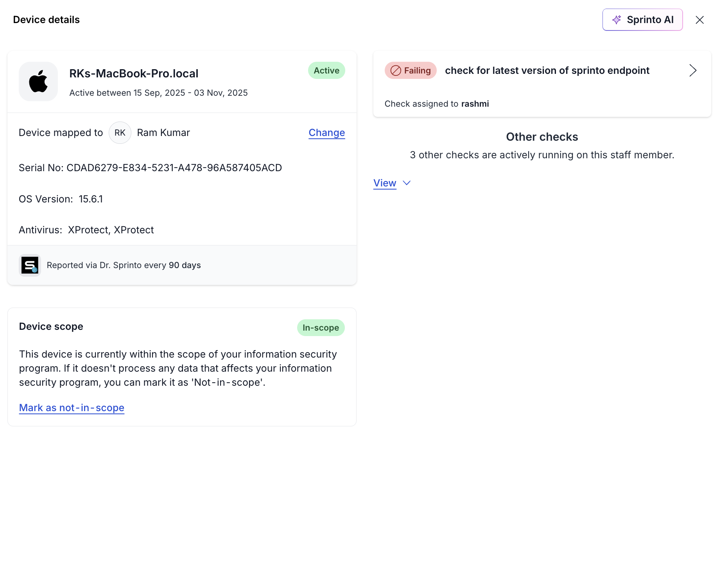
Task: Click the red failing circle-slash icon
Action: [396, 71]
